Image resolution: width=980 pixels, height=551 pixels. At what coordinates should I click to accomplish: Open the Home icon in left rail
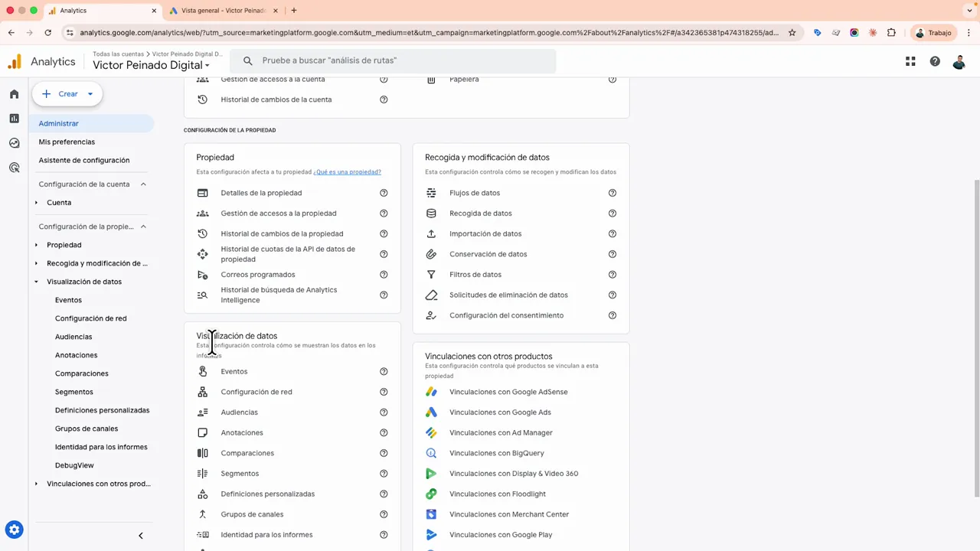[x=14, y=94]
